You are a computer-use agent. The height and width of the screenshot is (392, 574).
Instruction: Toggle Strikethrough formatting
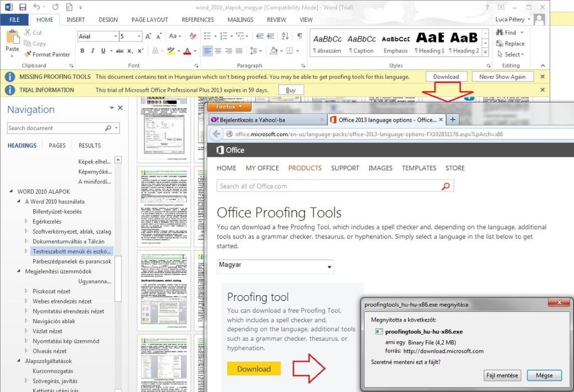tap(119, 51)
